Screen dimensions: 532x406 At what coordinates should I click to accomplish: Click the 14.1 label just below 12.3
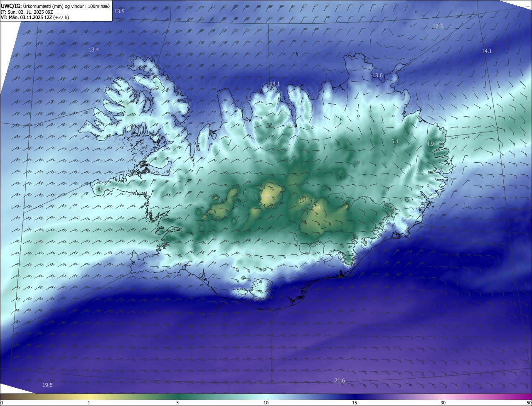pyautogui.click(x=487, y=51)
